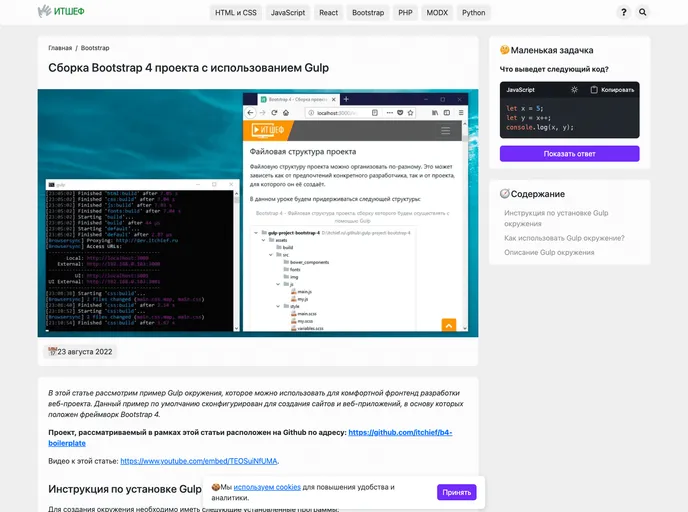Click the thinking emoji beside Маленькая задачка
Screen dimensions: 688x512
point(505,50)
